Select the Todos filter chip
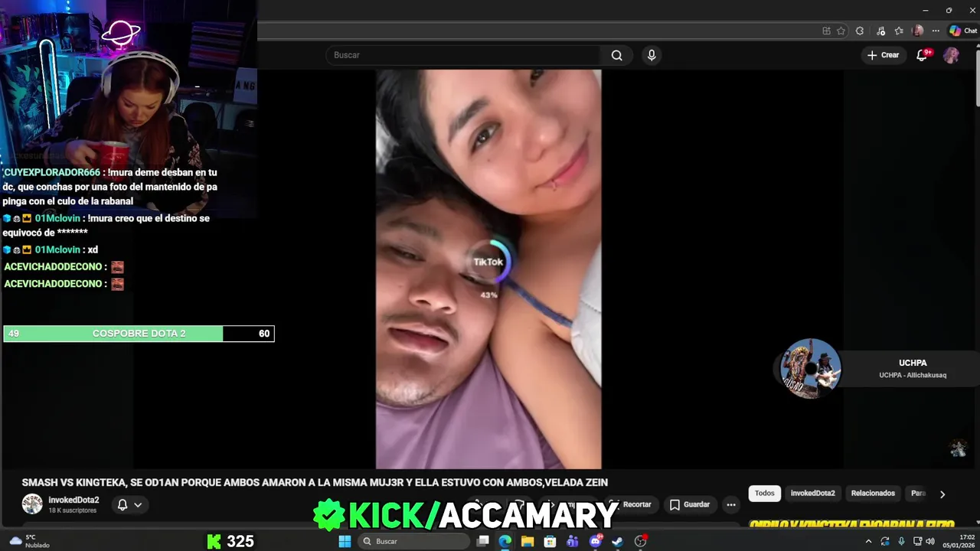980x551 pixels. click(765, 494)
